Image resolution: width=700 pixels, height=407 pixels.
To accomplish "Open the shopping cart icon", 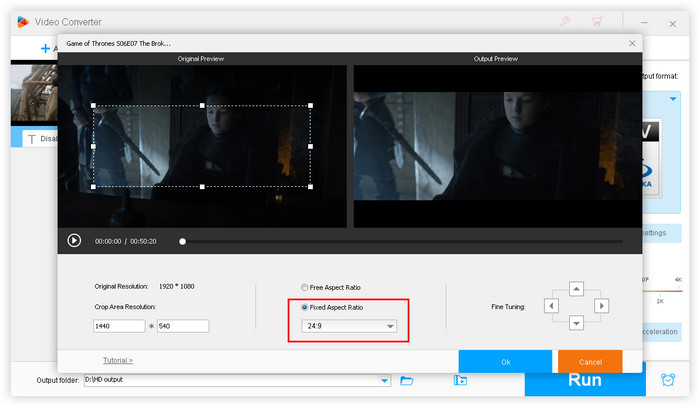I will click(596, 21).
